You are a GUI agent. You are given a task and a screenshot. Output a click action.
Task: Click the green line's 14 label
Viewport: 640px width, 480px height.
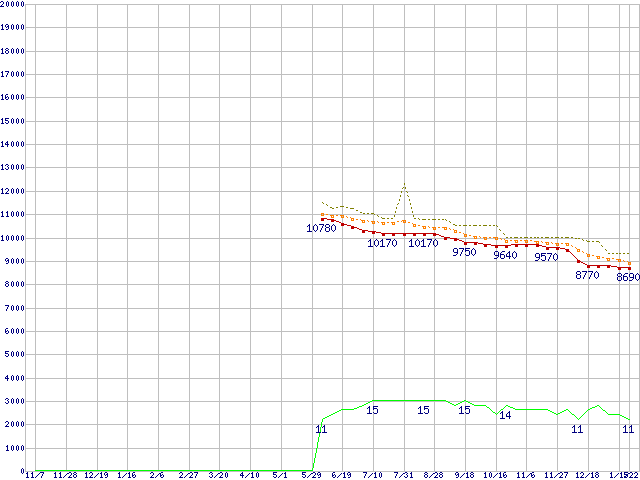505,415
